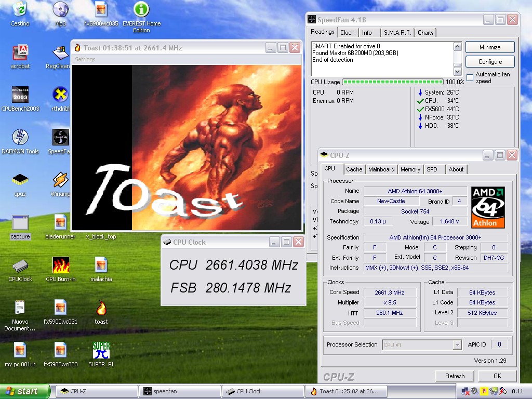This screenshot has height=399, width=532.
Task: Click the Toast artwork image
Action: pos(187,148)
